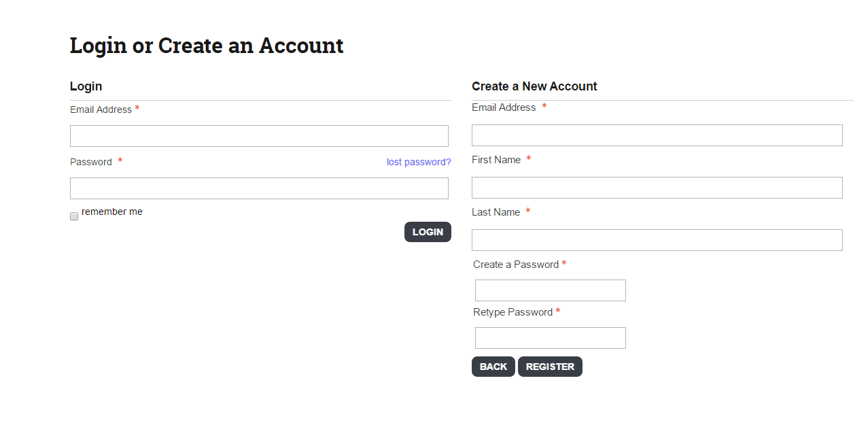The height and width of the screenshot is (421, 868).
Task: Select the registration Email Address field
Action: coord(657,135)
